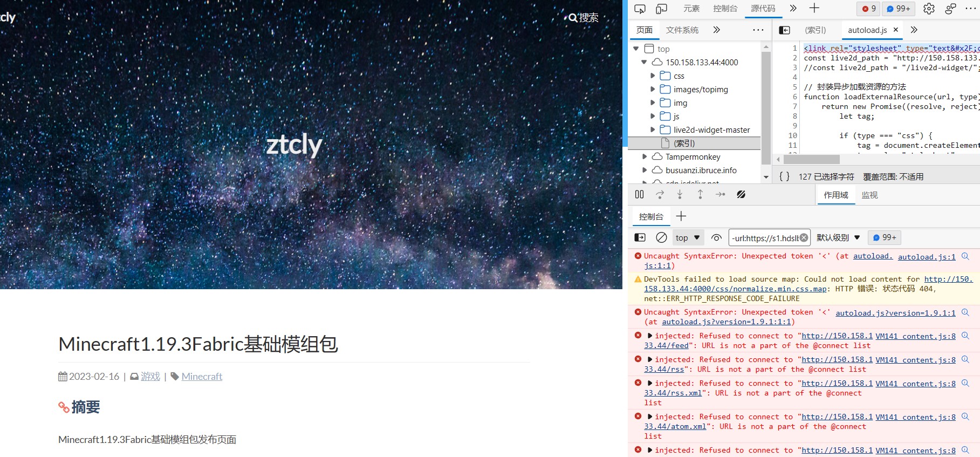Select the inspect element picker icon
Image resolution: width=980 pixels, height=457 pixels.
(640, 9)
